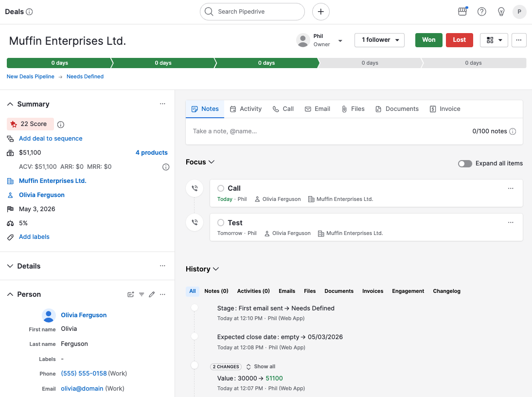
Task: Click the pencil edit icon in Person section
Action: (152, 294)
